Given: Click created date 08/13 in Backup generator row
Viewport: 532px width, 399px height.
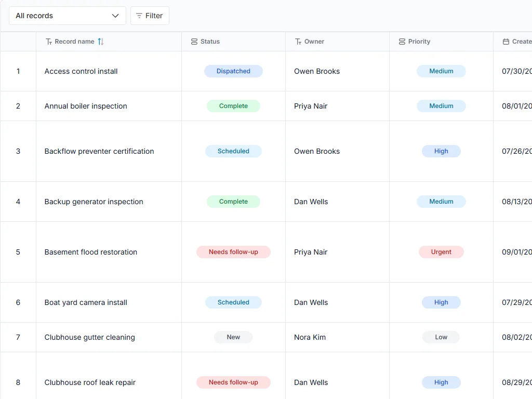Looking at the screenshot, I should point(517,202).
